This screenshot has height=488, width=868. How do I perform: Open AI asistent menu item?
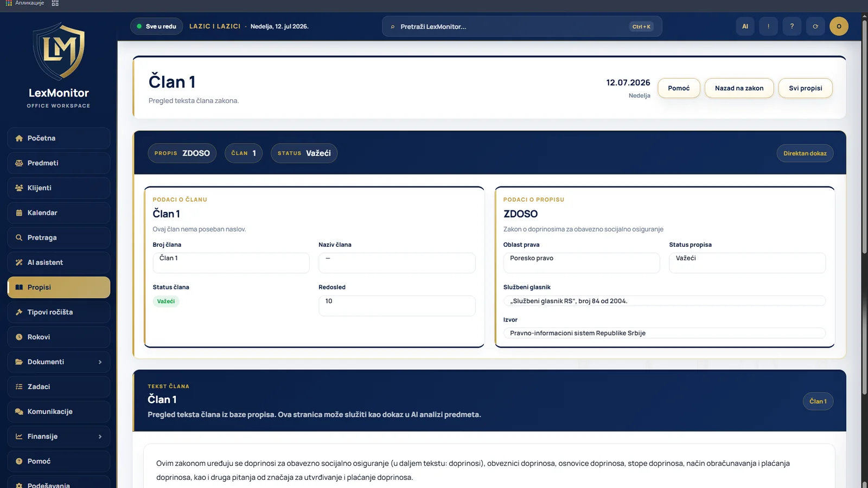click(59, 262)
